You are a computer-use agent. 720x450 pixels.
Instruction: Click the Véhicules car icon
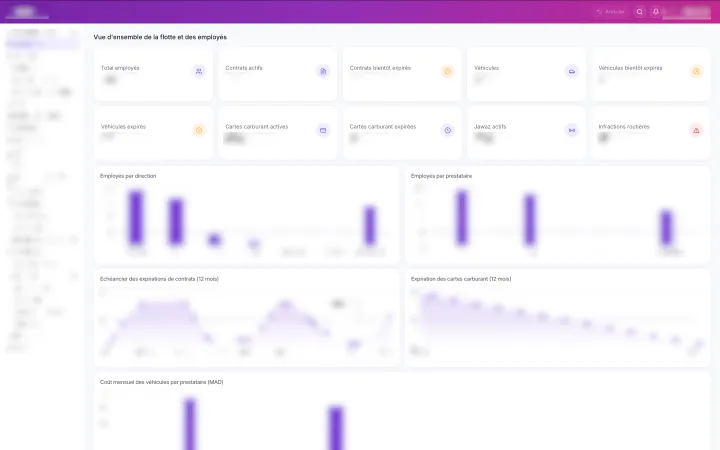(572, 72)
